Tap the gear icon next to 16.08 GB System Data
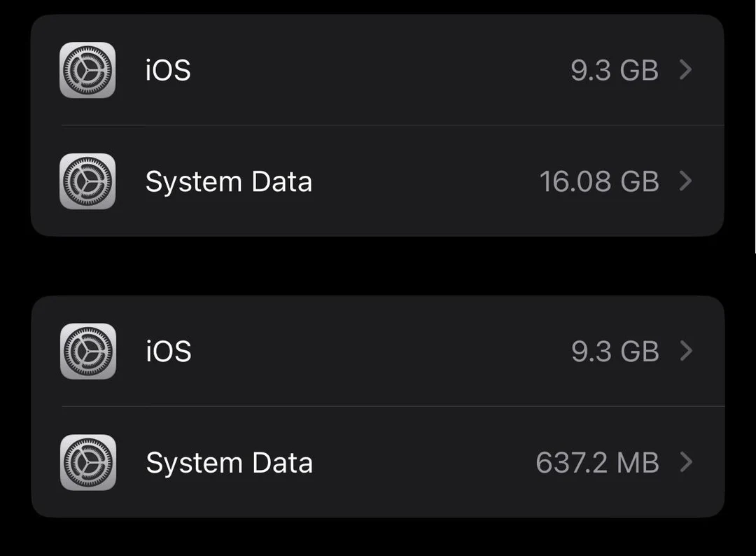The image size is (756, 556). (87, 181)
